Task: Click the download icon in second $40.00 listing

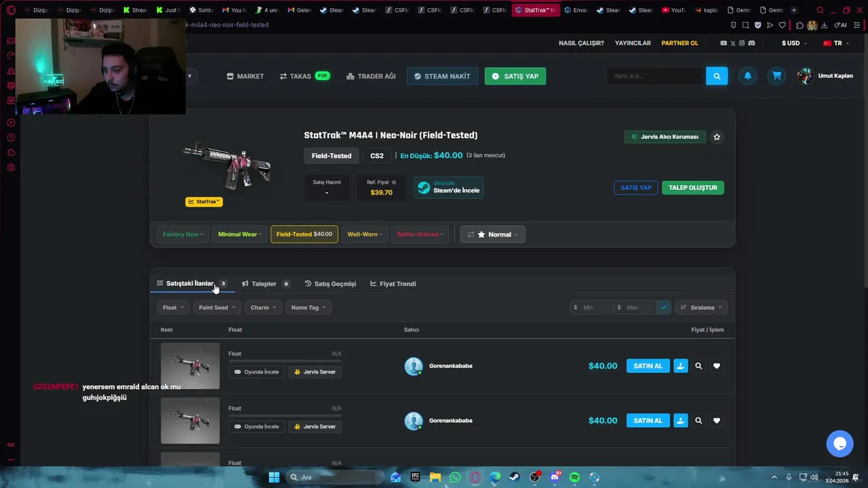Action: tap(680, 421)
